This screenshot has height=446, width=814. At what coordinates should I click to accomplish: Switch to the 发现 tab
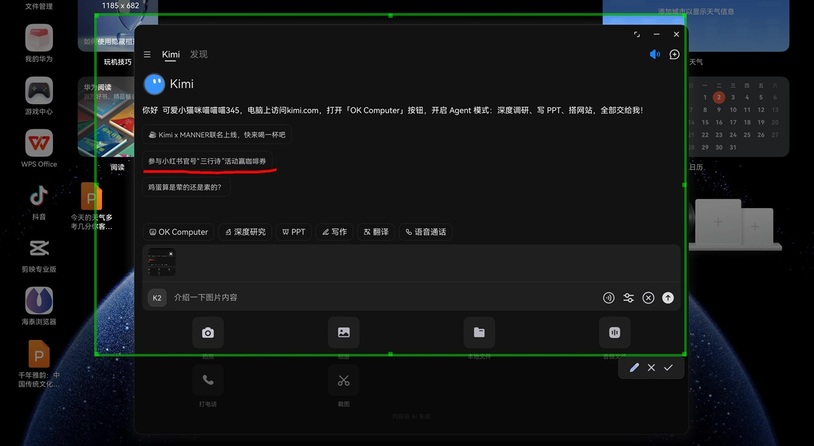click(199, 54)
